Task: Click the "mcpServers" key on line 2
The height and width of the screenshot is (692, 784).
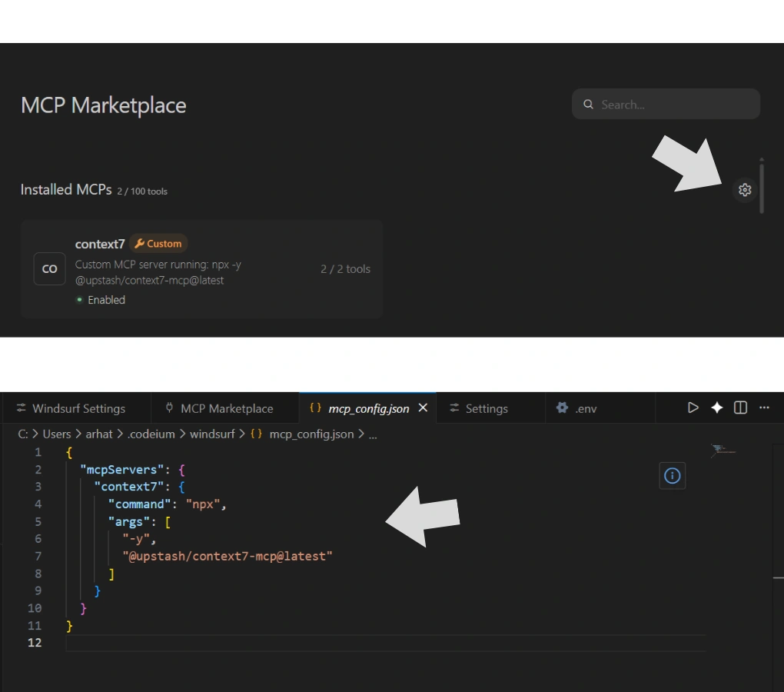Action: click(x=121, y=470)
